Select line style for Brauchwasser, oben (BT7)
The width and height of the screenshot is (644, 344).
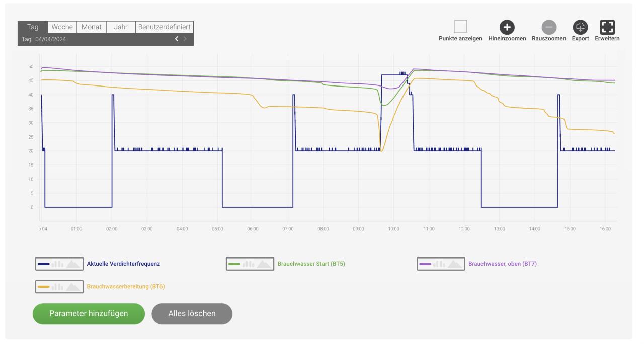(425, 264)
